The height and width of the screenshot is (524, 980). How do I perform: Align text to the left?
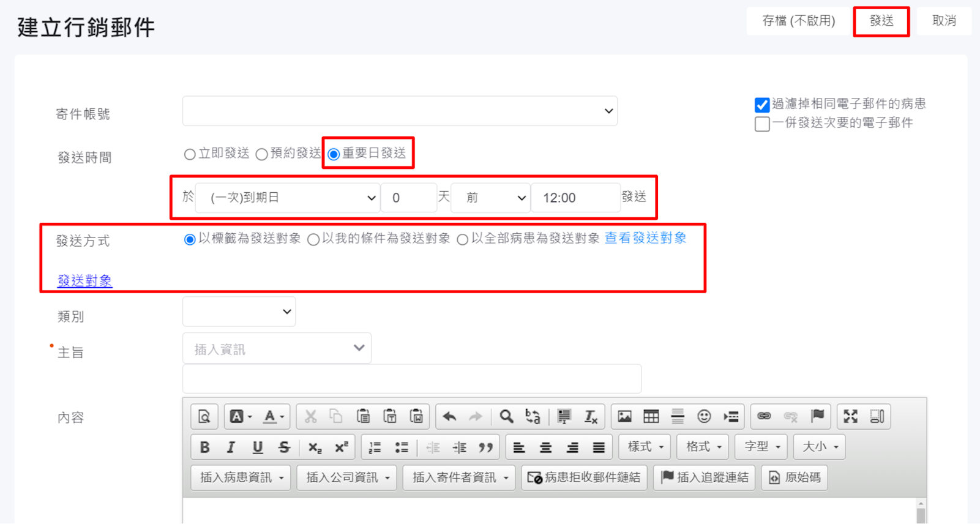pyautogui.click(x=519, y=447)
